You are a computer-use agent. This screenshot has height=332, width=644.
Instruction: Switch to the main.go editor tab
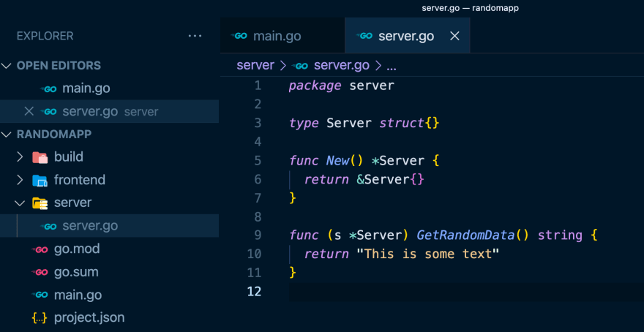282,36
